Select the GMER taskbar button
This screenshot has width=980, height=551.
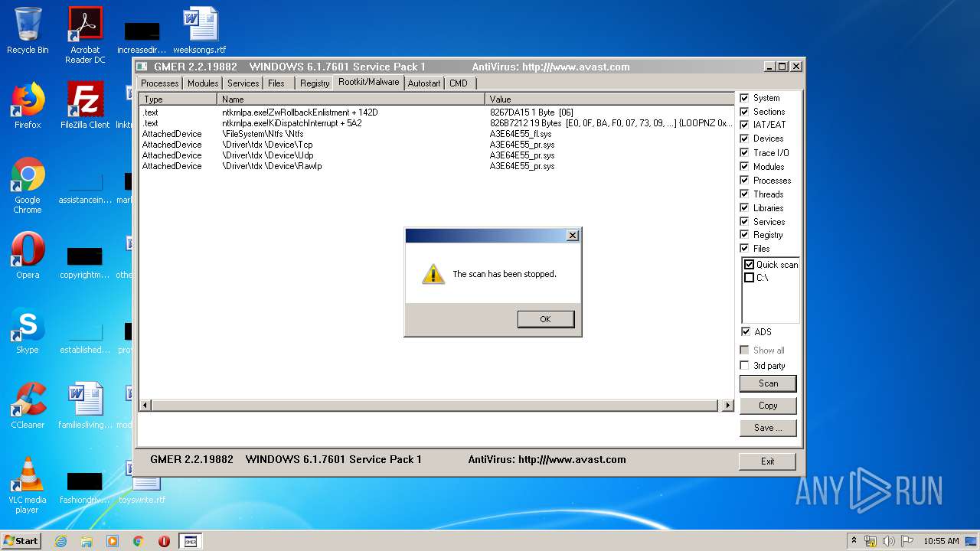coord(191,541)
